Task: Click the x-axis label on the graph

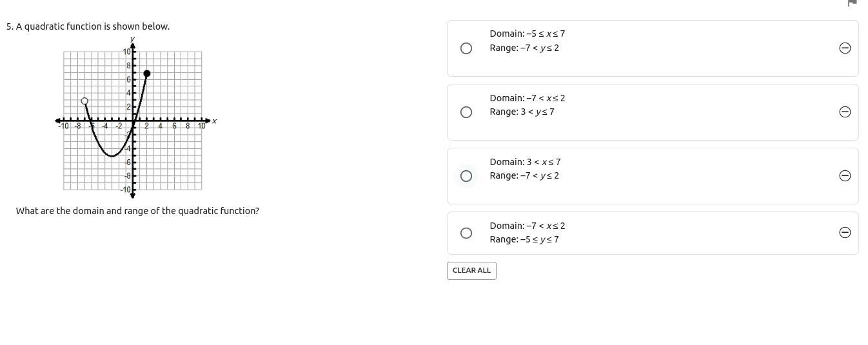Action: (215, 121)
